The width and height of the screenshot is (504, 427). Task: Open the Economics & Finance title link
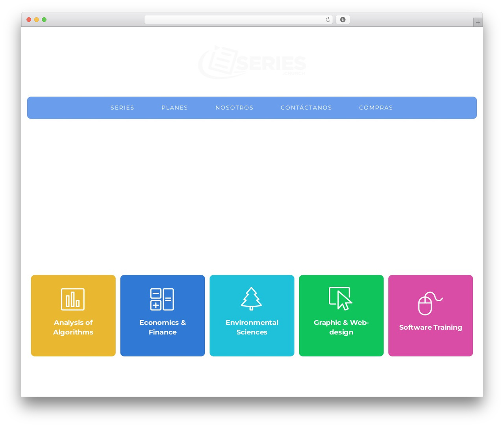tap(163, 327)
